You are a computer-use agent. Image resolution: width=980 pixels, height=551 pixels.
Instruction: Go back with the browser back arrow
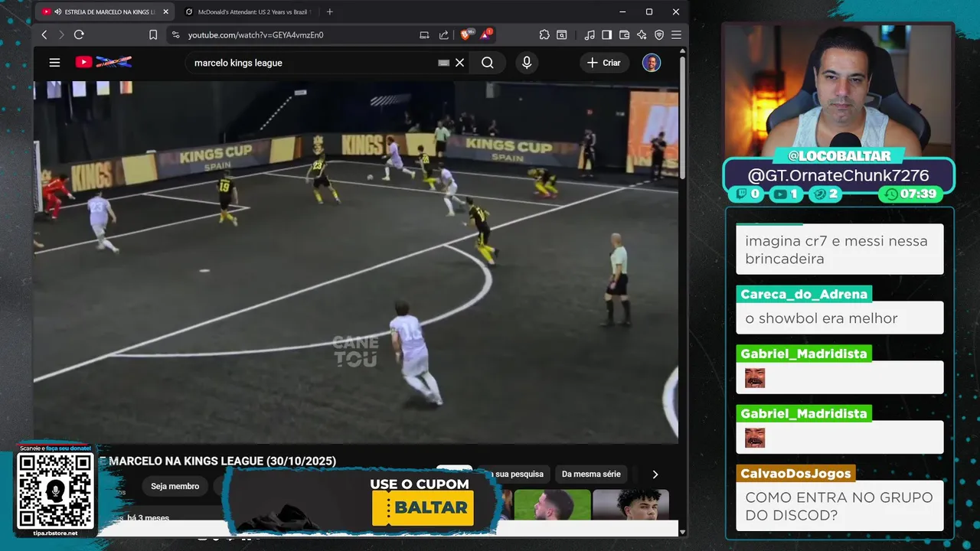click(44, 34)
